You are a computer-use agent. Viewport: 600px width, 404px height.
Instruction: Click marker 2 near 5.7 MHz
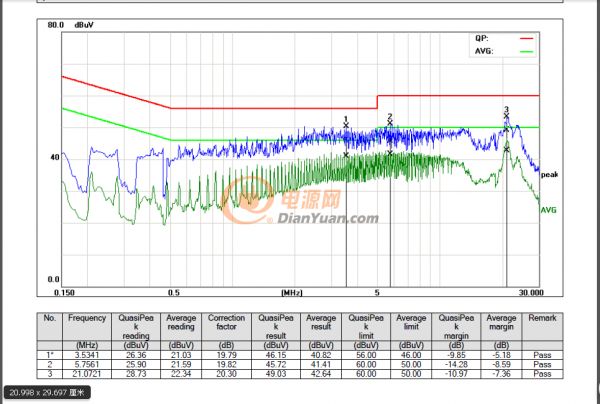pos(390,123)
